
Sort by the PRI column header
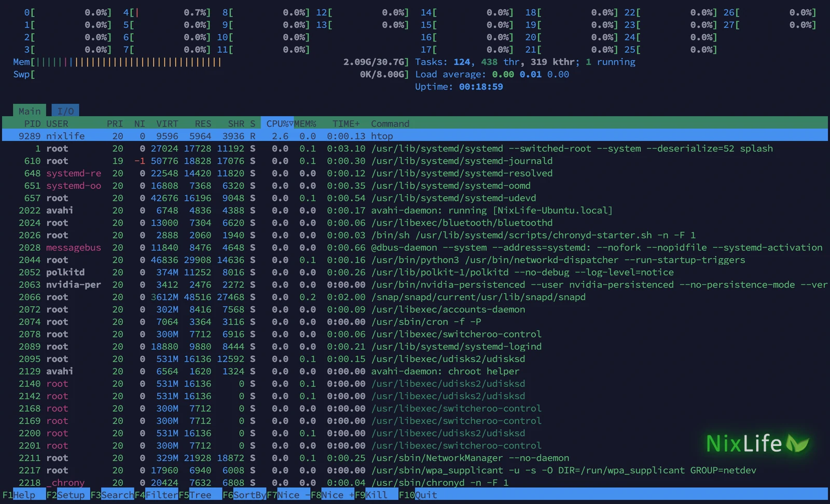[115, 123]
